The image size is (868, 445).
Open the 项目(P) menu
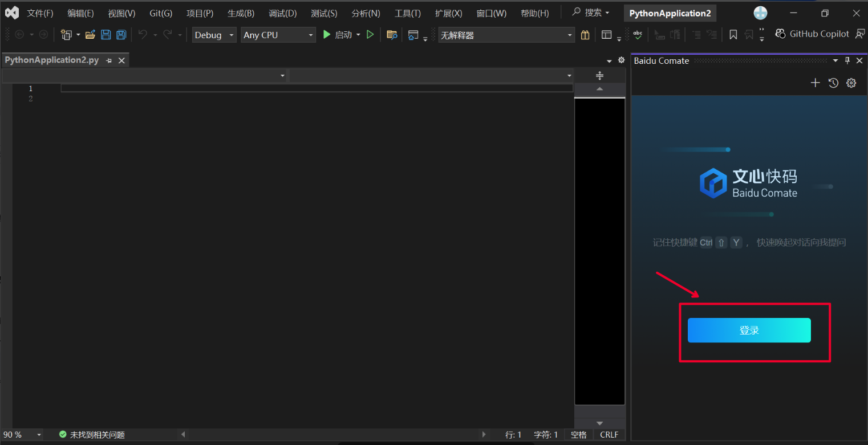[x=200, y=13]
